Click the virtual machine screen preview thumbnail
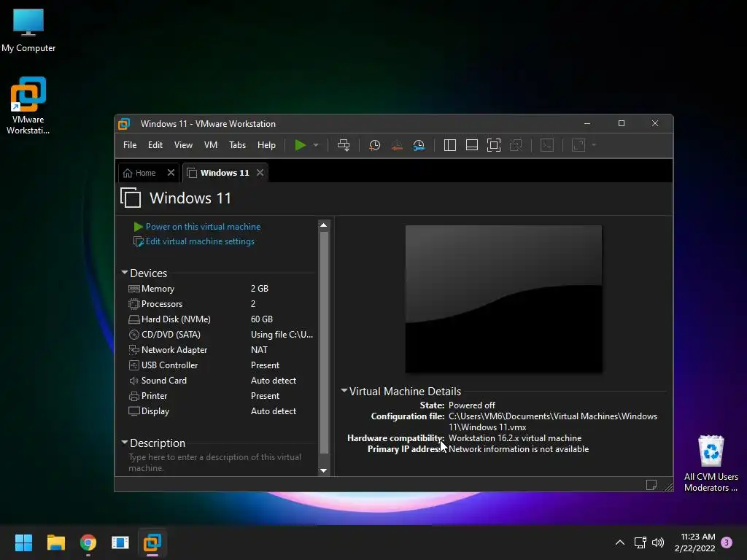This screenshot has width=747, height=560. coord(503,298)
